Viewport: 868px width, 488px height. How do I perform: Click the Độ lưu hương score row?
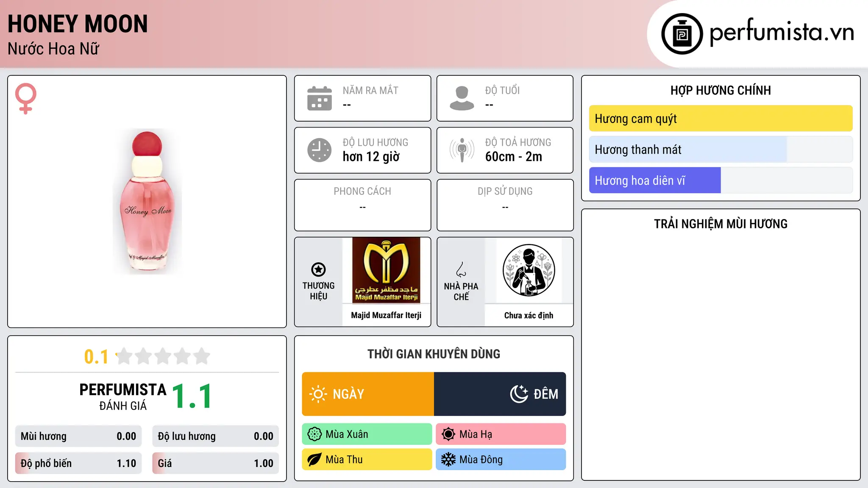pos(216,436)
